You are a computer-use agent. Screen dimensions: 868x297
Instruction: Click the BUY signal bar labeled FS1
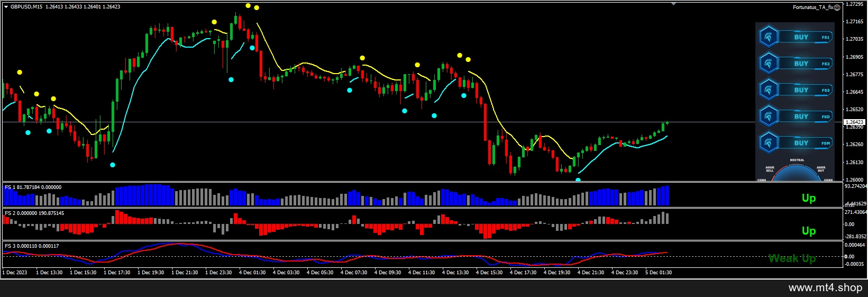point(806,37)
